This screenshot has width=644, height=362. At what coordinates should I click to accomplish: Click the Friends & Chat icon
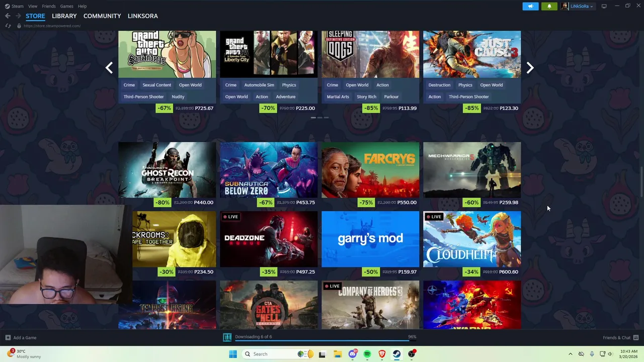pos(636,337)
